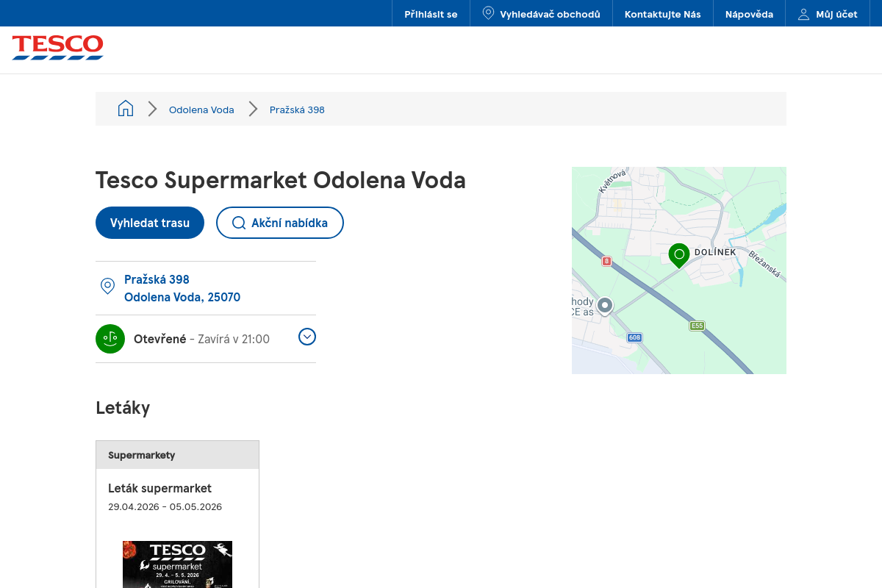Click the Tesco Supermarket Odolena Voda heading
Image resolution: width=882 pixels, height=588 pixels.
click(x=281, y=180)
